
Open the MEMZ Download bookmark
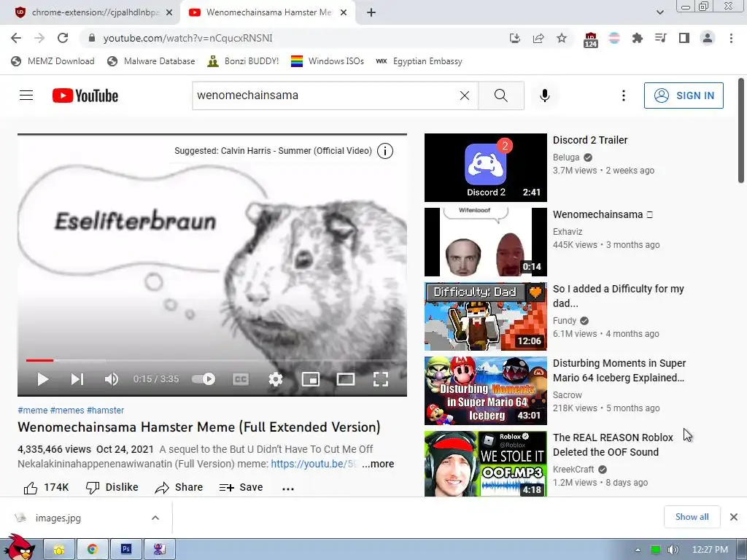(x=53, y=61)
